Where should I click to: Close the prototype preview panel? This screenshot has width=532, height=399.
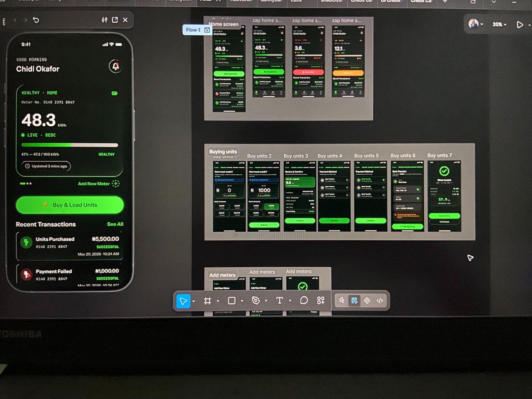pyautogui.click(x=125, y=20)
